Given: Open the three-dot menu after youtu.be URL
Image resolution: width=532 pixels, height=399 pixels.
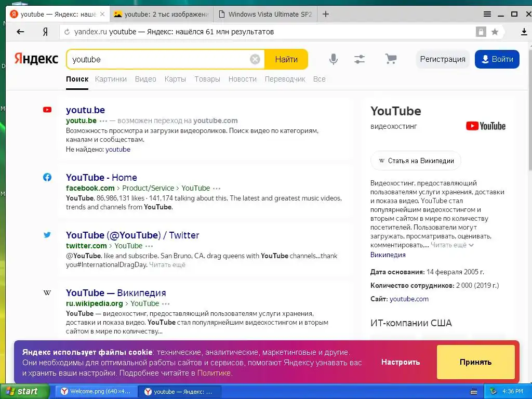Looking at the screenshot, I should pyautogui.click(x=103, y=121).
